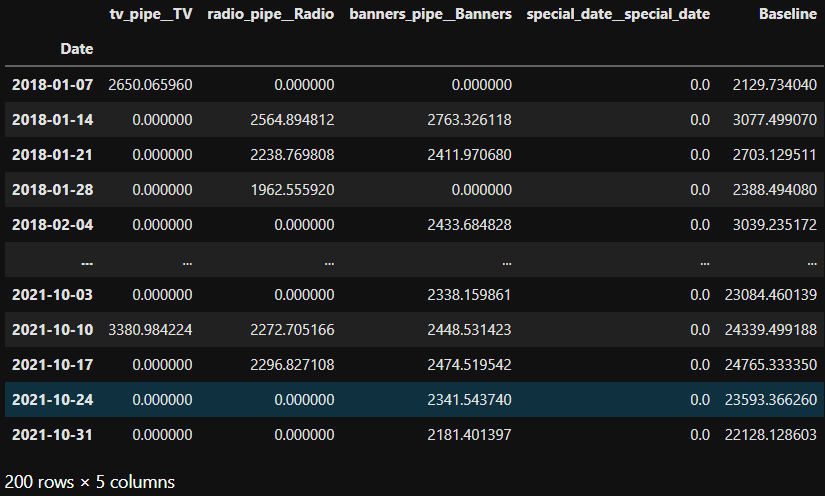
Task: Click the TV value 3380.984224
Action: 150,329
